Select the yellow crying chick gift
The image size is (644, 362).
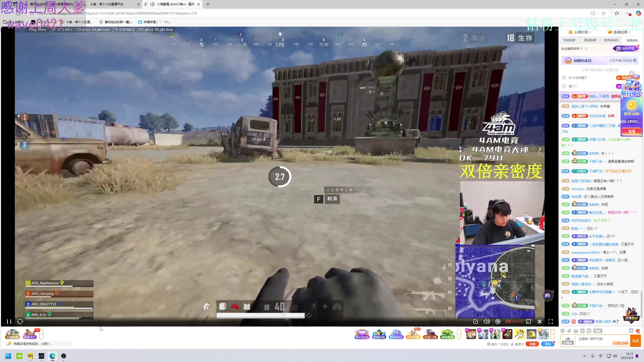(532, 334)
